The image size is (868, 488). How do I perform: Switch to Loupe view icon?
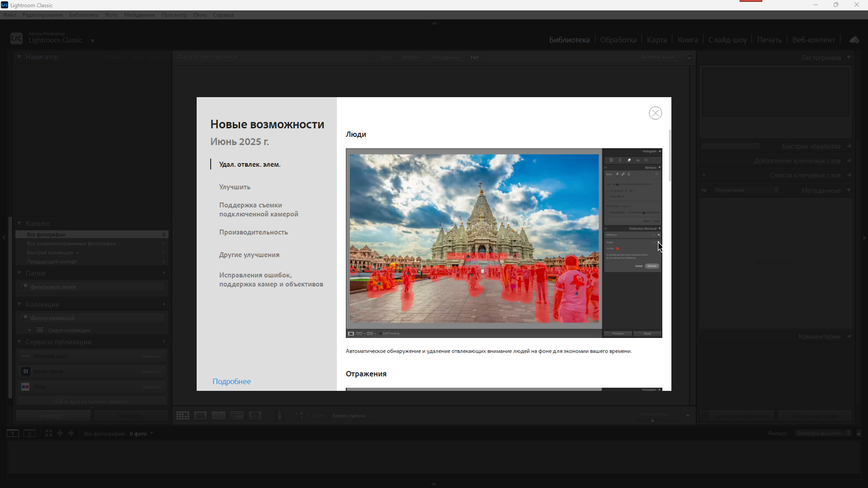point(200,416)
